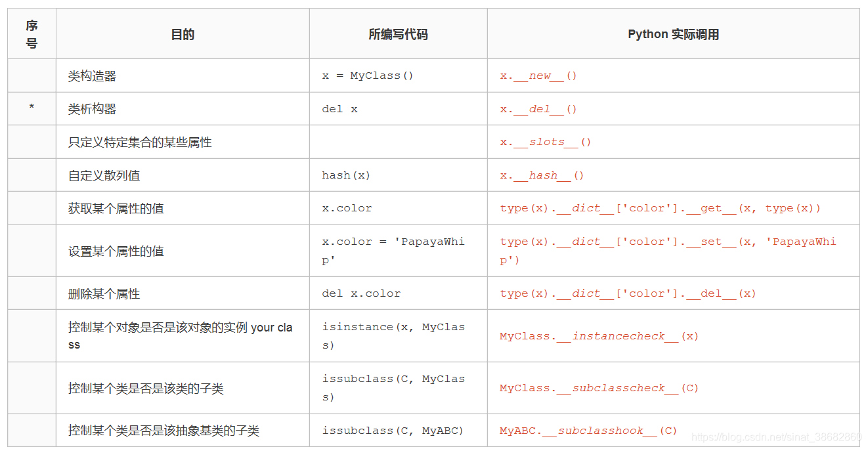
Task: Click MyClass.__subclasscheck__(C) cell
Action: coord(673,388)
